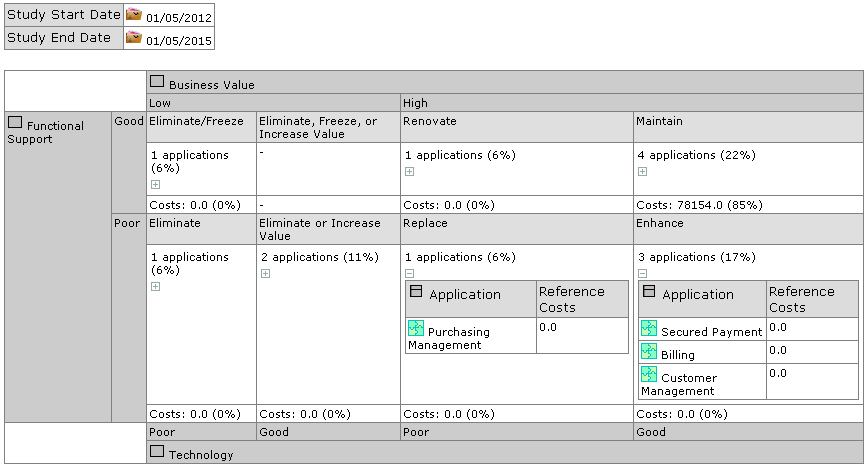Screen dimensions: 866x466
Task: Expand the Eliminate or Increase Value applications
Action: [x=265, y=274]
